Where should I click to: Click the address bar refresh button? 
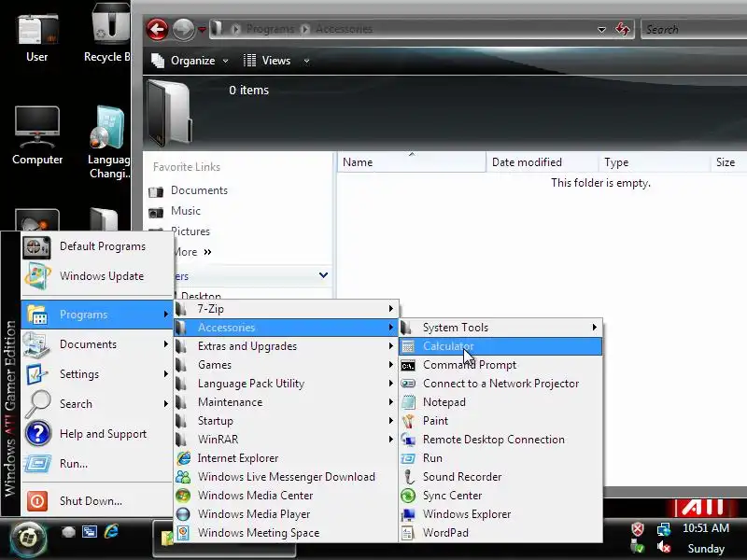(x=622, y=30)
